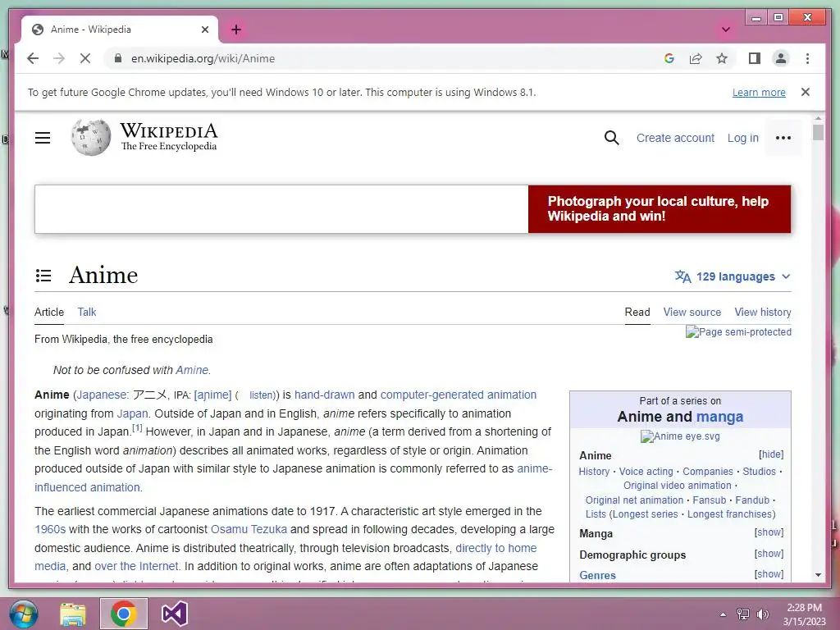This screenshot has width=840, height=630.
Task: Click the Log in link
Action: (x=742, y=138)
